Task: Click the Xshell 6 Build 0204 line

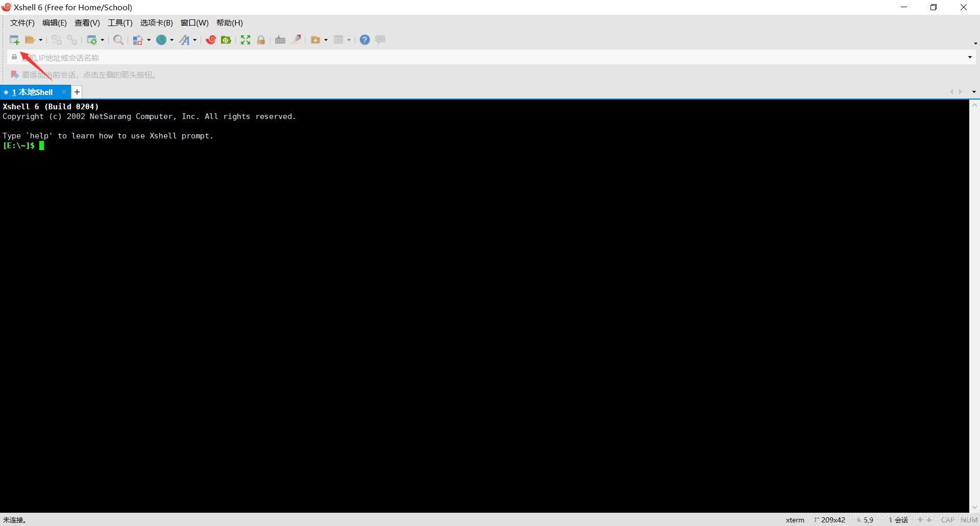Action: pos(51,107)
